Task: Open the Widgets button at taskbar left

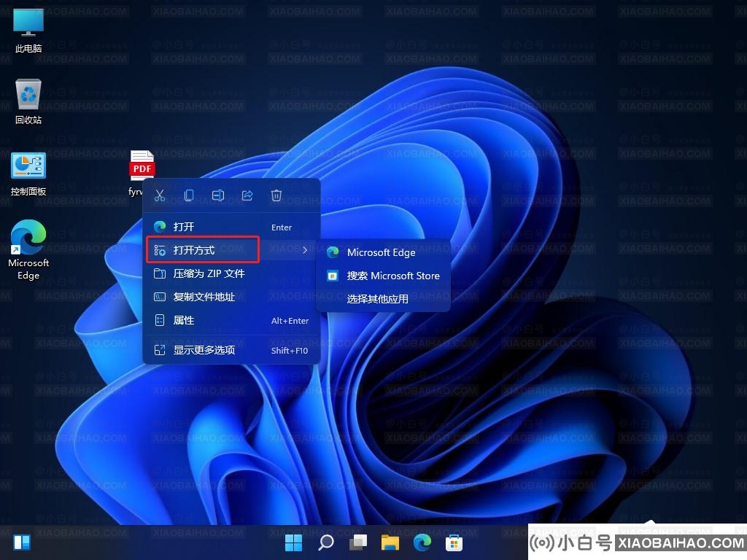Action: click(22, 542)
